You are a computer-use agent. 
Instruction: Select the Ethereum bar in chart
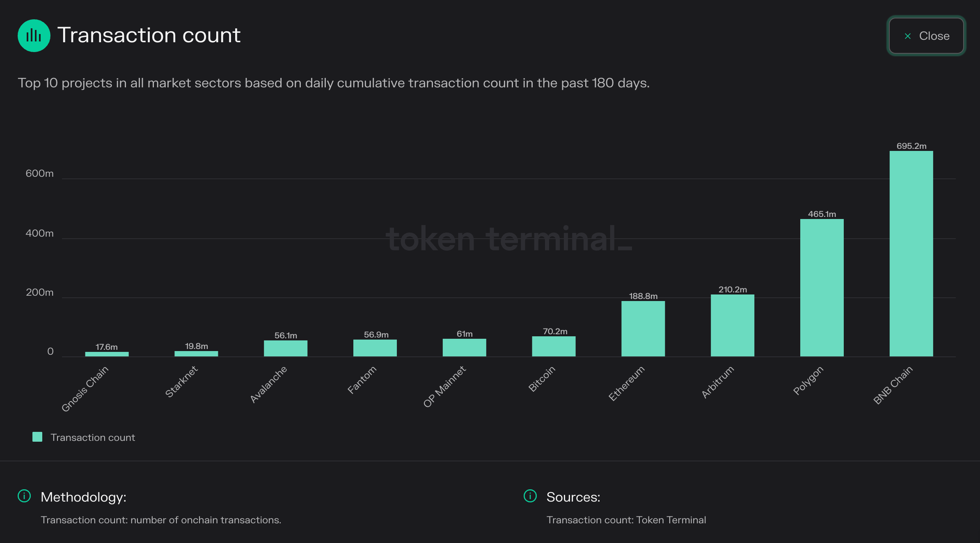pyautogui.click(x=643, y=329)
